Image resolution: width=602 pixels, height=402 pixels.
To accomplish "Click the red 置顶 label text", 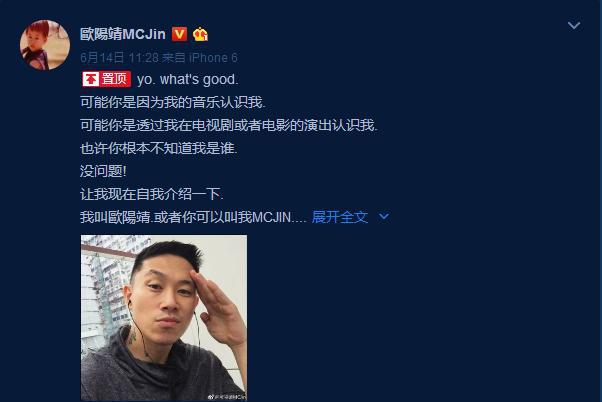I will pyautogui.click(x=114, y=79).
